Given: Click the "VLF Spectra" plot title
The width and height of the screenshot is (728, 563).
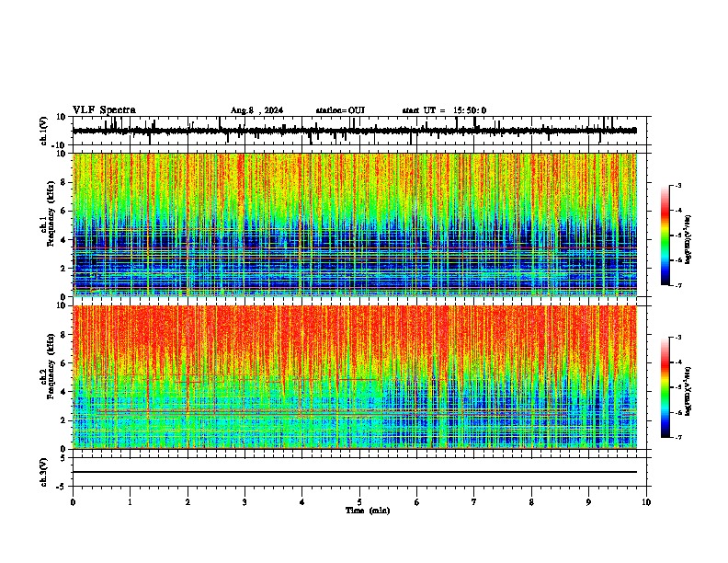Looking at the screenshot, I should point(104,110).
